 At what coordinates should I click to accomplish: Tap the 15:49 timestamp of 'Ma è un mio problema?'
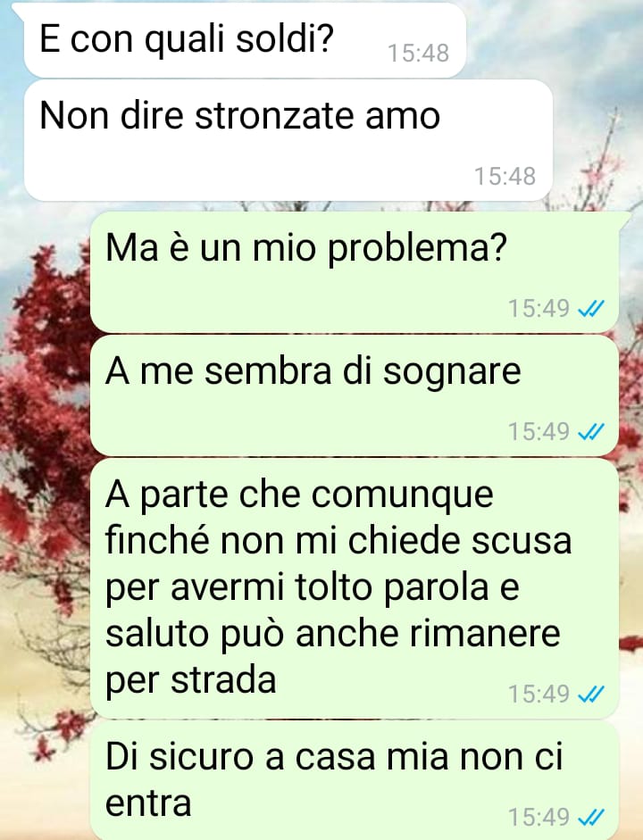(539, 309)
